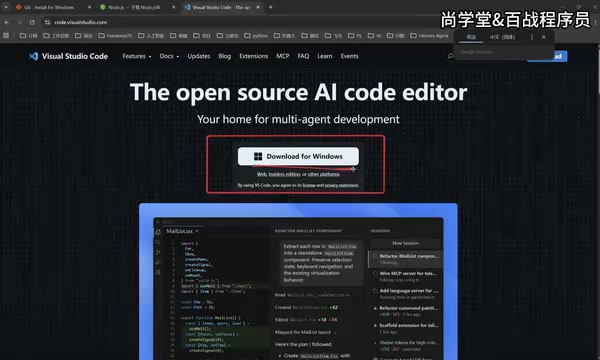Image resolution: width=600 pixels, height=360 pixels.
Task: Open site search with magnifier icon
Action: (x=450, y=56)
